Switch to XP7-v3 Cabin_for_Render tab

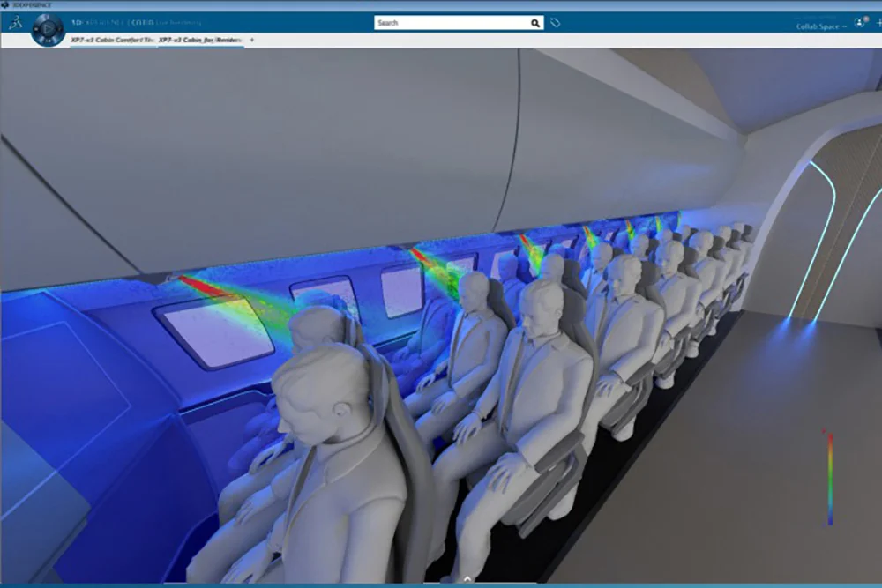(200, 40)
